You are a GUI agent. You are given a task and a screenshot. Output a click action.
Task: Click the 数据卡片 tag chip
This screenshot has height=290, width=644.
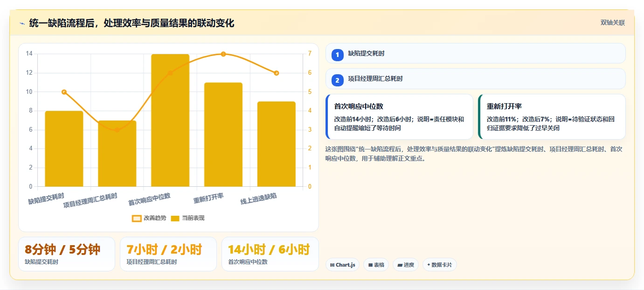click(x=440, y=265)
